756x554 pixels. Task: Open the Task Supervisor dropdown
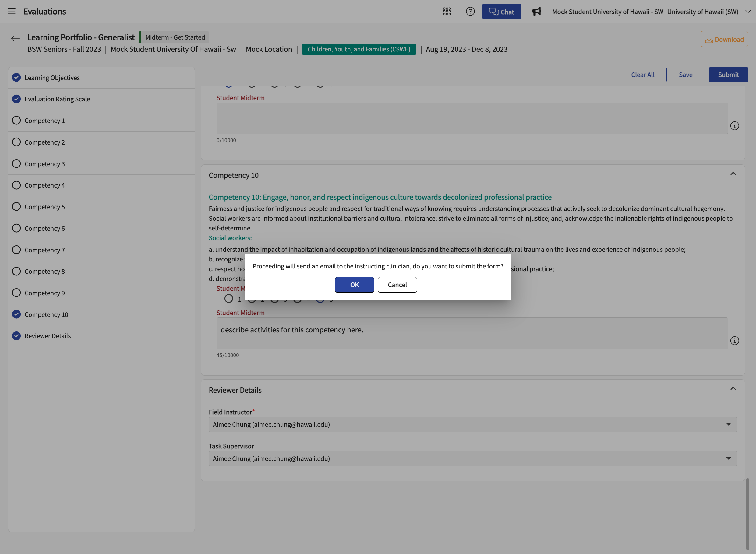(x=473, y=458)
